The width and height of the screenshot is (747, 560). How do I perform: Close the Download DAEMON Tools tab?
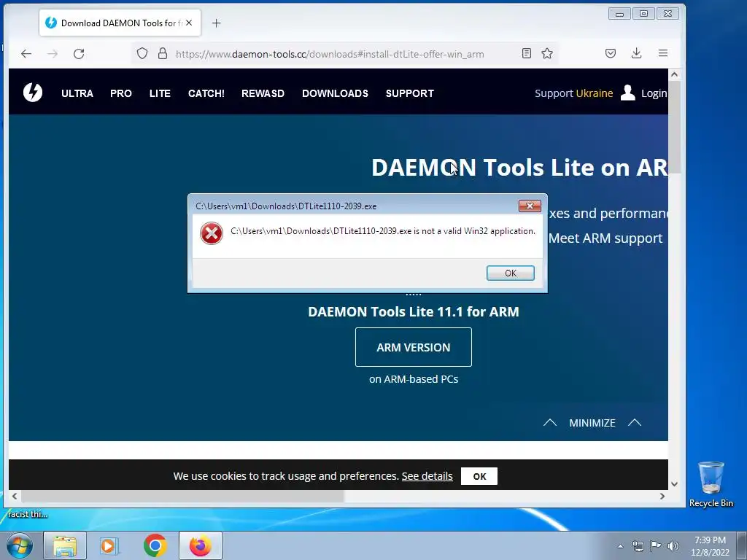pos(189,23)
